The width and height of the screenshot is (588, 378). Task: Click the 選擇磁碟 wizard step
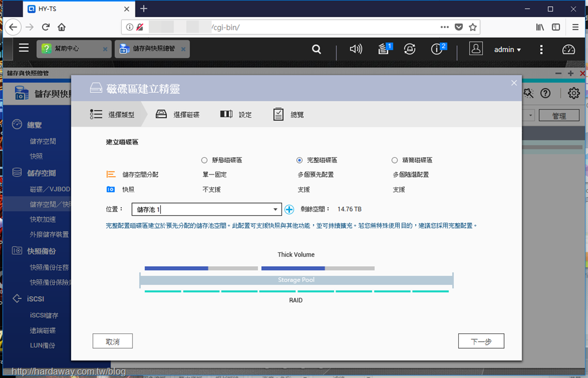coord(177,114)
